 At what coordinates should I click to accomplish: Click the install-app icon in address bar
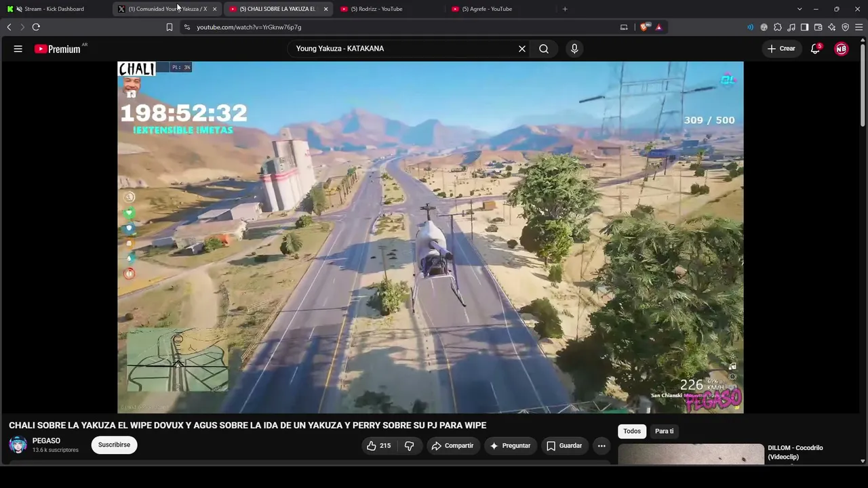[x=624, y=27]
